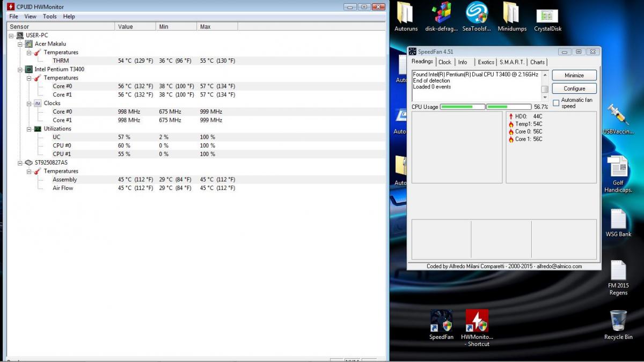Click the Intel Pentium T3400 chip icon
This screenshot has height=362, width=644.
[30, 69]
